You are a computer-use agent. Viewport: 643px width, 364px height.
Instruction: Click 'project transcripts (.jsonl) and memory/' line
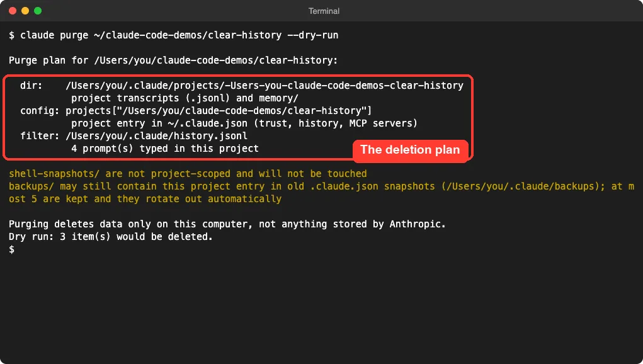point(185,98)
